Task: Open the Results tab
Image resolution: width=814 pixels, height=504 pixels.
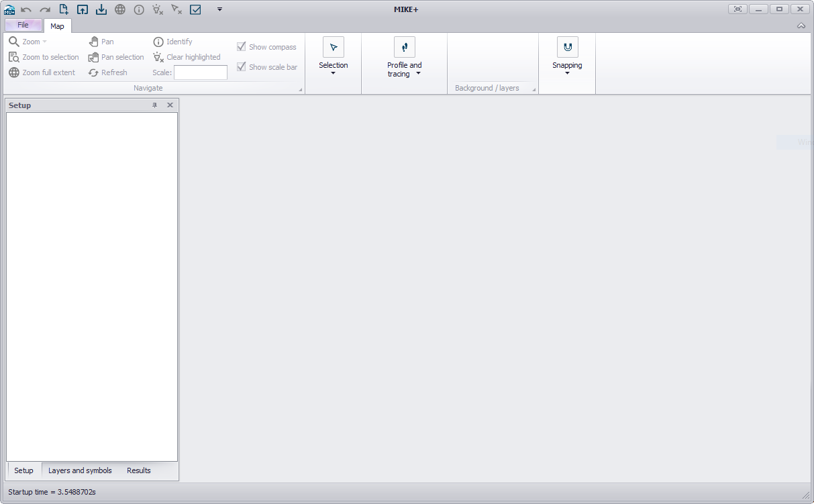Action: pyautogui.click(x=139, y=470)
